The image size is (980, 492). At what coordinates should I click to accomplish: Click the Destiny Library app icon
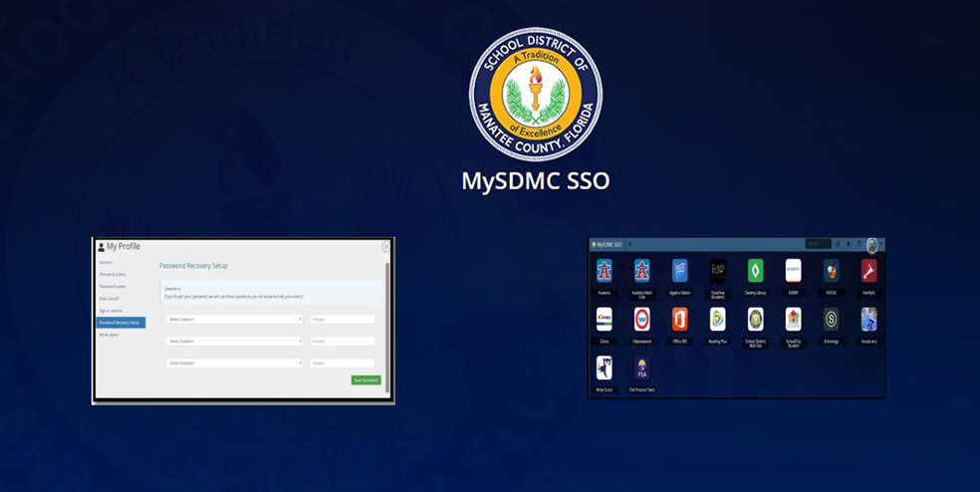755,271
